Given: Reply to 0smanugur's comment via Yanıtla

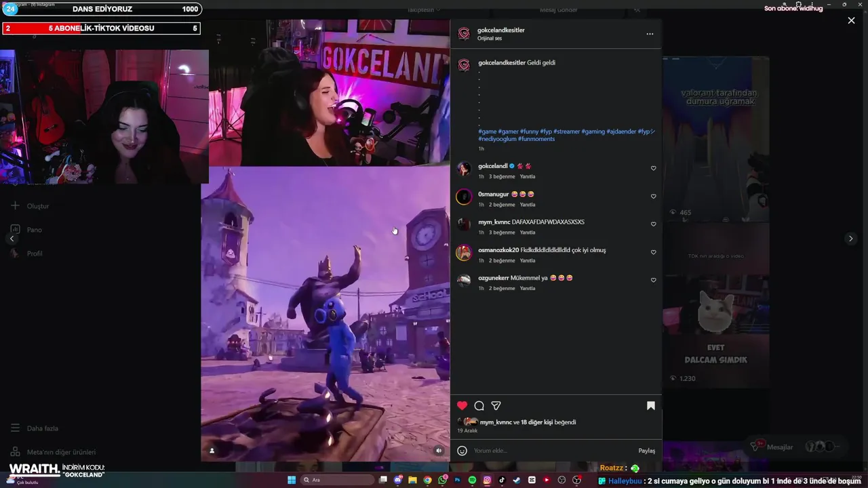Looking at the screenshot, I should click(528, 204).
